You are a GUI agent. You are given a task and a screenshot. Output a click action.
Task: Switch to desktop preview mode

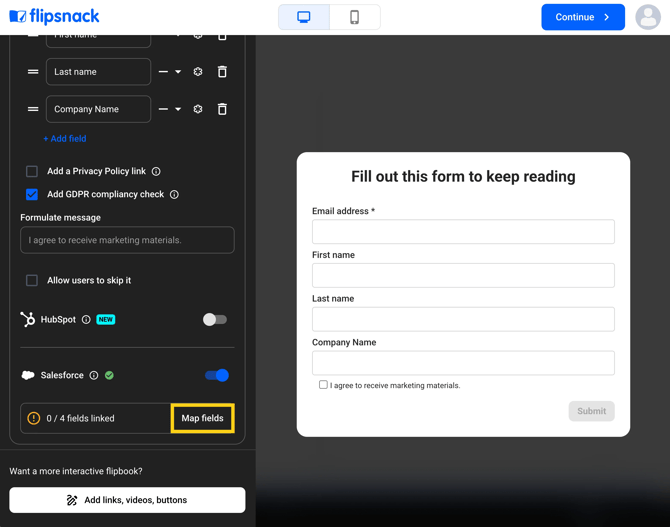(304, 17)
